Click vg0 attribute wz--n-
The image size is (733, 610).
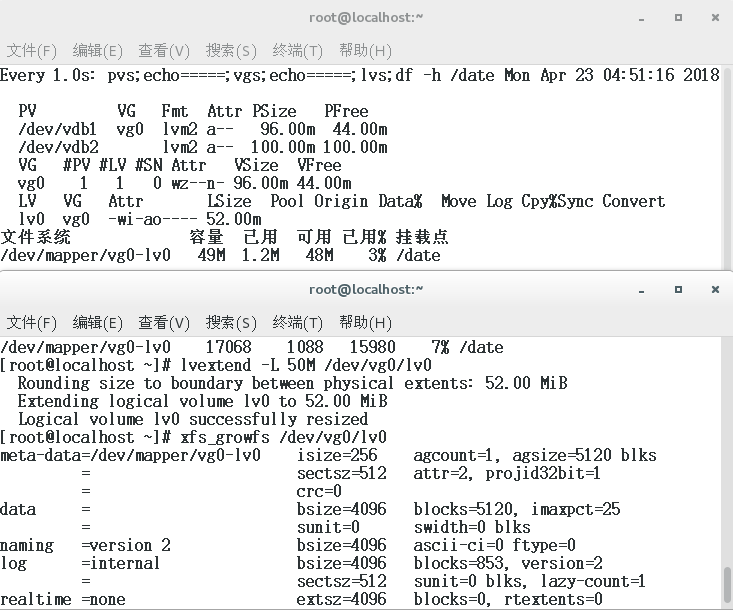tap(198, 183)
